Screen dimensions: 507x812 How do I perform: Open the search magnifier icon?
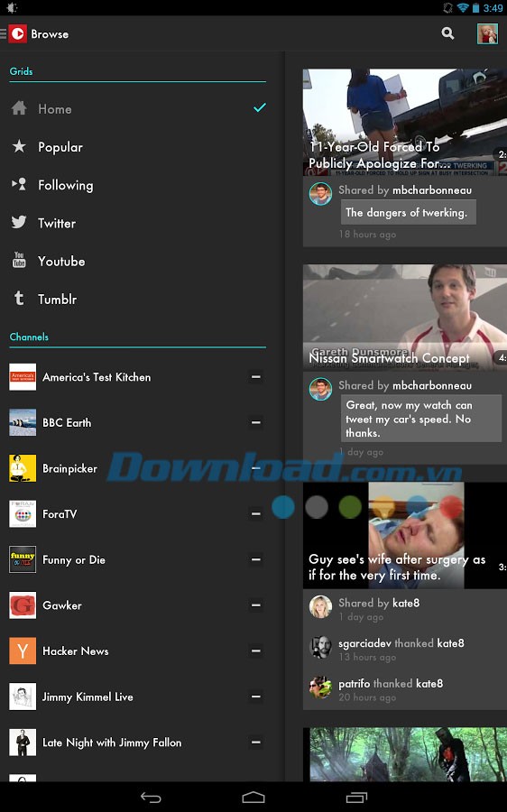click(x=447, y=33)
